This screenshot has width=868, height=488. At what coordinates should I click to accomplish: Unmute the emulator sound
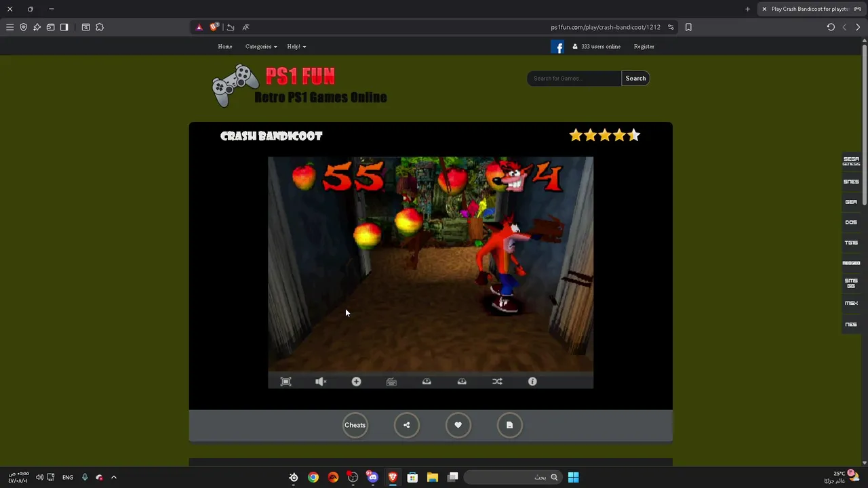[x=321, y=382]
